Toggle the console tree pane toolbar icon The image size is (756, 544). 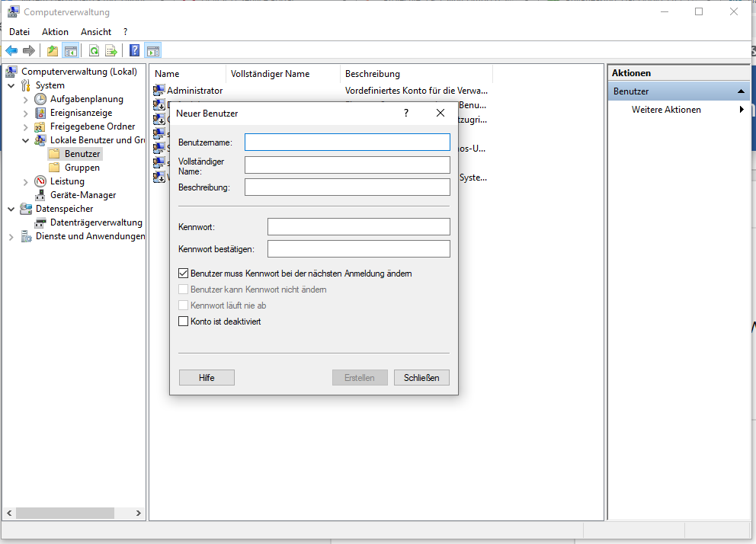(x=71, y=50)
